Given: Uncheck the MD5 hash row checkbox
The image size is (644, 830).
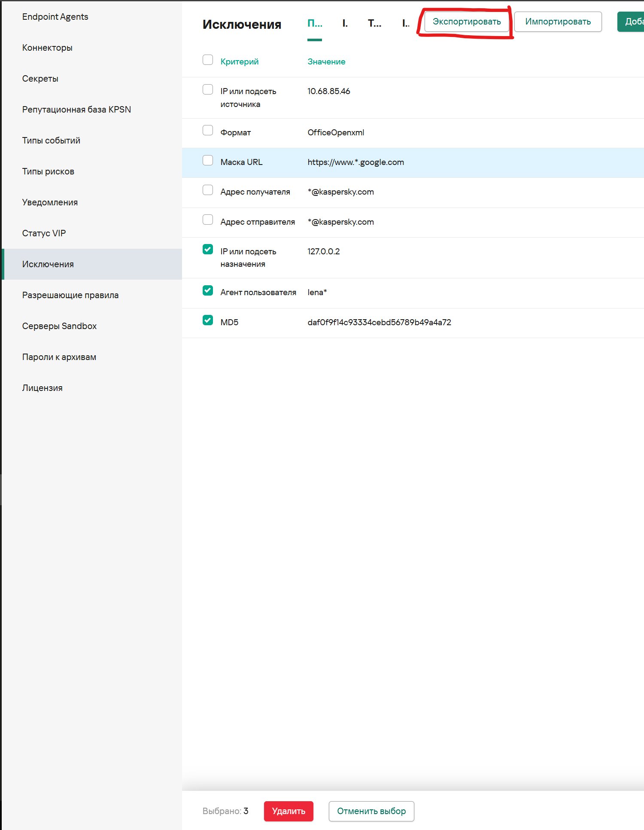Looking at the screenshot, I should click(208, 320).
